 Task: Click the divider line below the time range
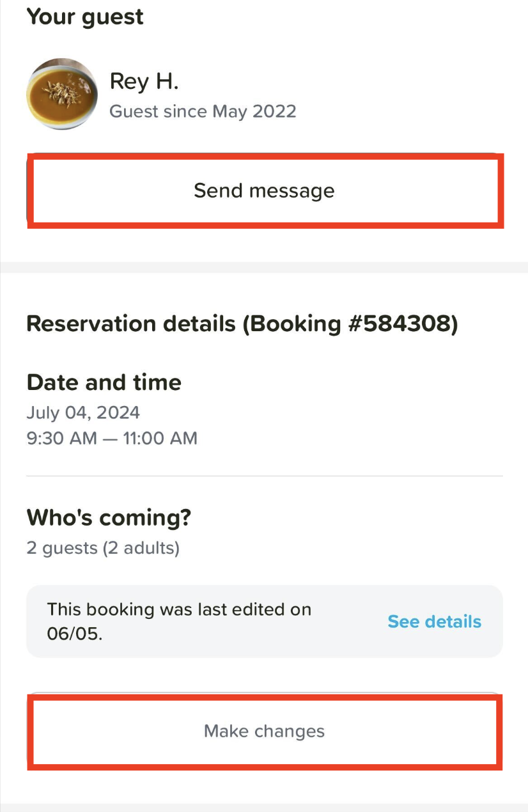click(x=264, y=476)
